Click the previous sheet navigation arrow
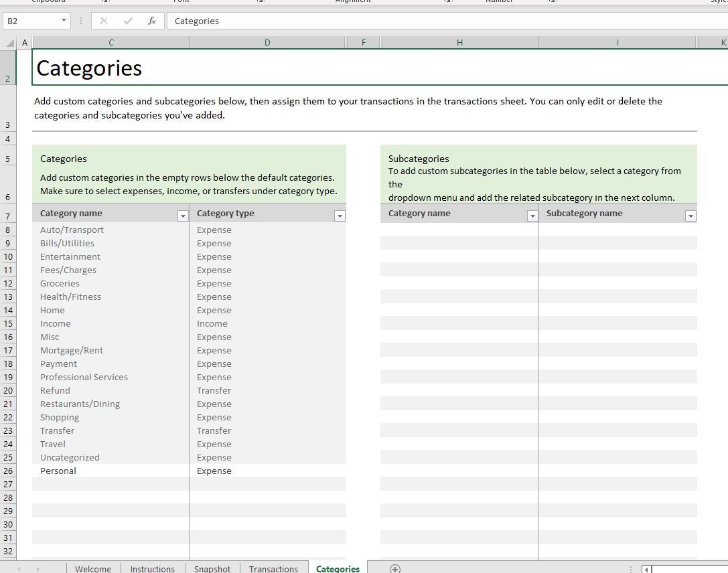Screen dimensions: 728x573 [19, 569]
